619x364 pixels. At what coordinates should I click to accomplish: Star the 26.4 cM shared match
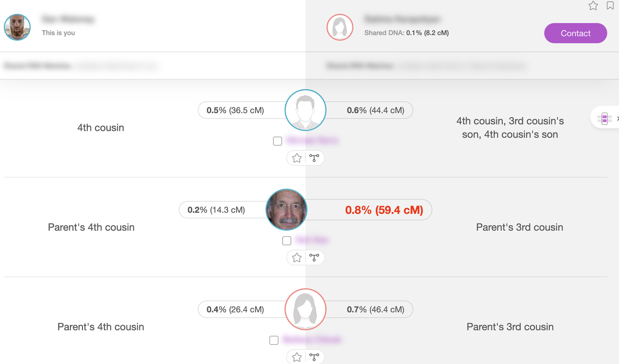(297, 357)
